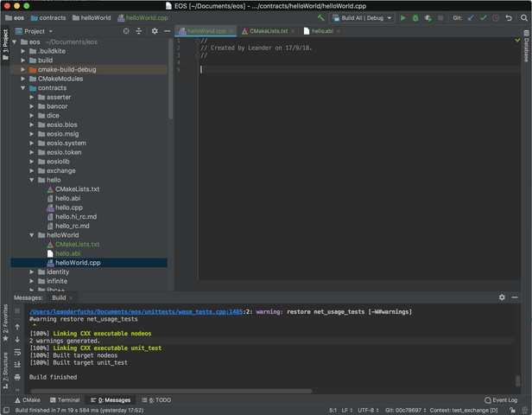Collapse the helloWorld folder in tree
This screenshot has width=532, height=415.
pyautogui.click(x=32, y=235)
